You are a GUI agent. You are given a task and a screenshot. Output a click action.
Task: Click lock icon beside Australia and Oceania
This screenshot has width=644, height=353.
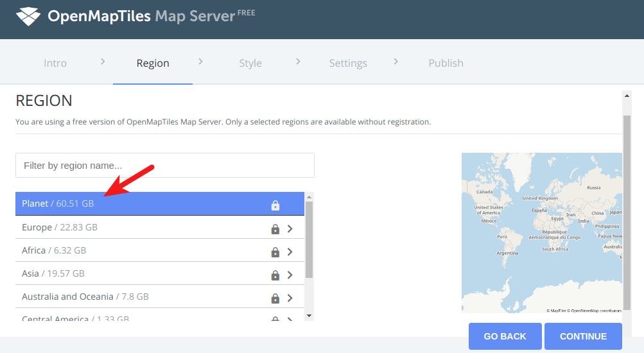pyautogui.click(x=275, y=298)
